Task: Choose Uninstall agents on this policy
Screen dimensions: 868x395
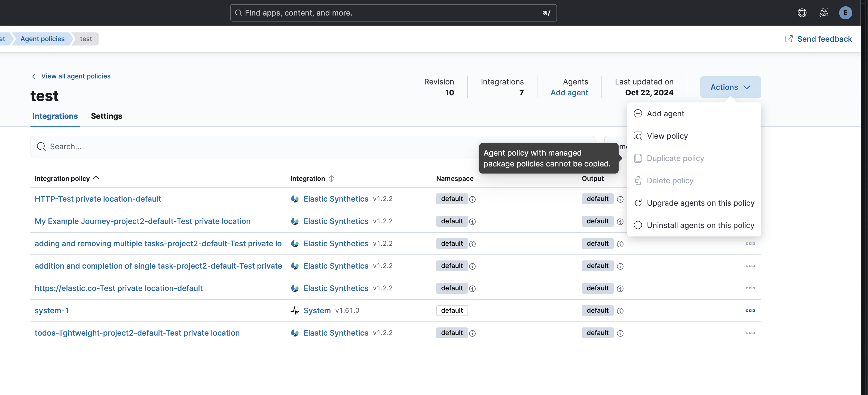Action: 694,225
